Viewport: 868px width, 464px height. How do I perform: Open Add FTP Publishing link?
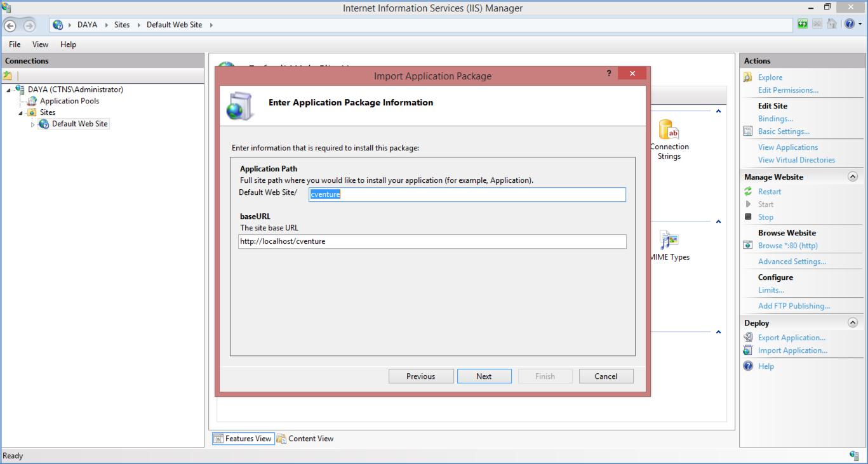tap(794, 306)
